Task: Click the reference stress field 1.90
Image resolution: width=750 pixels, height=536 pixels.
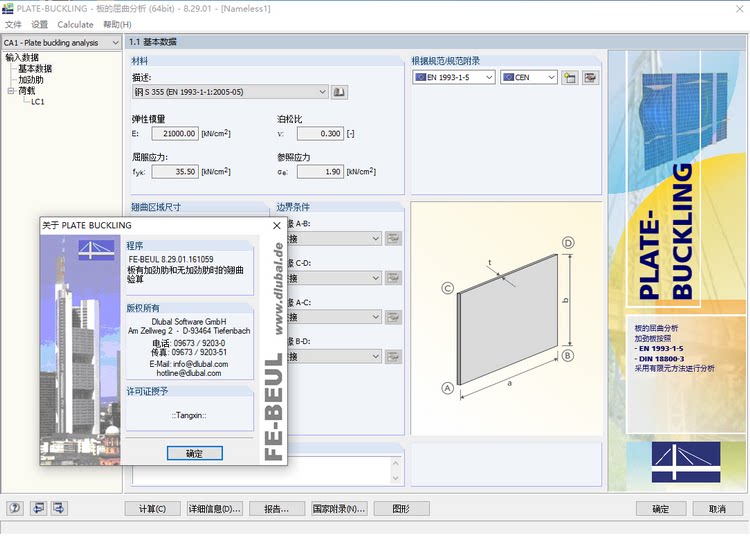Action: point(320,172)
